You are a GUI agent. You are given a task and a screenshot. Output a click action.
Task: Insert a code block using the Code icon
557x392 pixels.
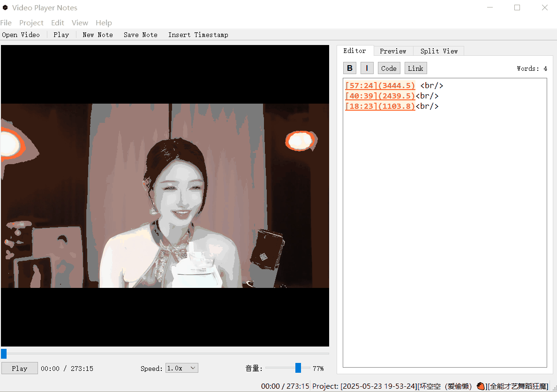(389, 68)
